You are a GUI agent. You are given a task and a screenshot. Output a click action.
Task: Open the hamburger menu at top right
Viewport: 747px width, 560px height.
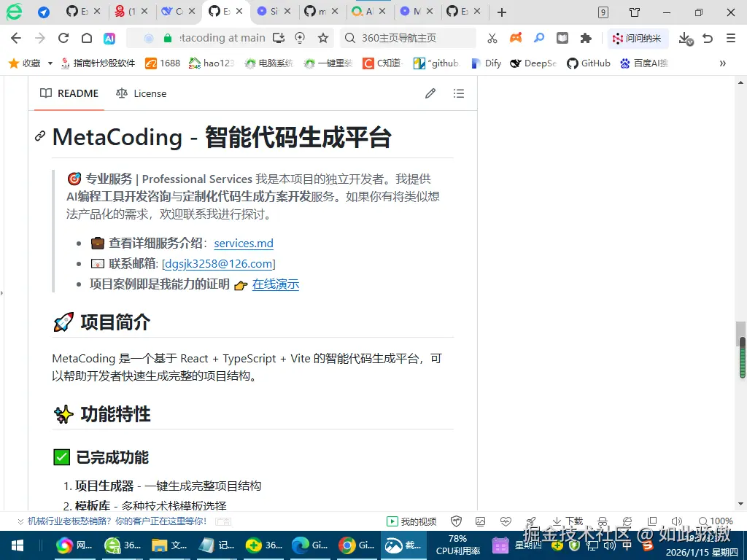click(x=731, y=37)
